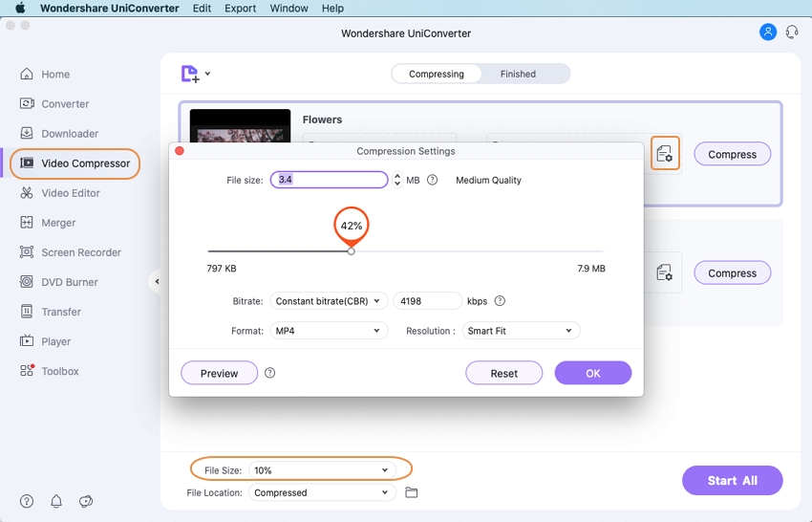Open the Export menu in menu bar

[240, 8]
